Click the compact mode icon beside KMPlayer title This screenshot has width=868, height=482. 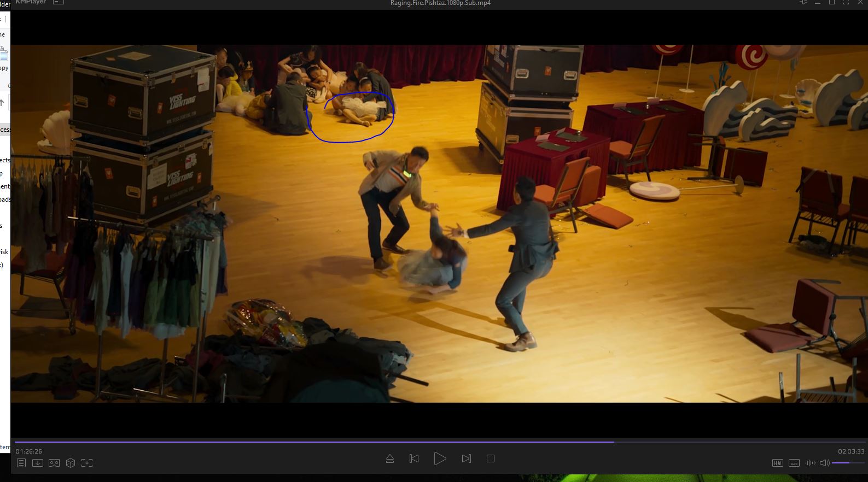pos(59,2)
